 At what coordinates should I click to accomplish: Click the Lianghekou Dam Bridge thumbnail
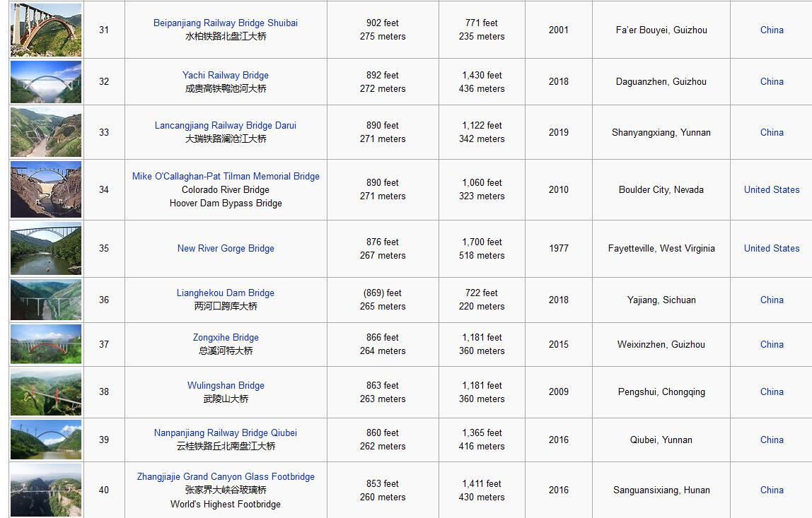point(46,300)
